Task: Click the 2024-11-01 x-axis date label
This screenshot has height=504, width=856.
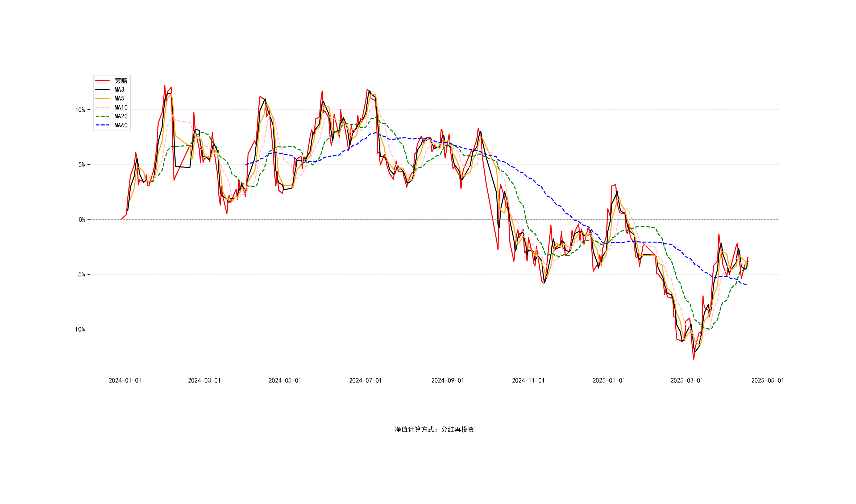Action: [x=528, y=380]
